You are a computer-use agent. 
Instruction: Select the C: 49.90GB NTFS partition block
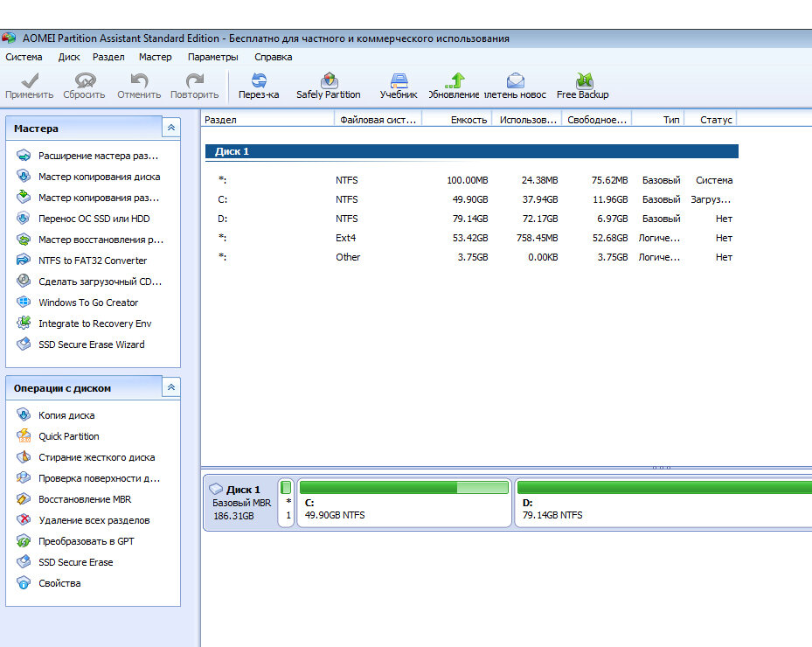[x=404, y=503]
